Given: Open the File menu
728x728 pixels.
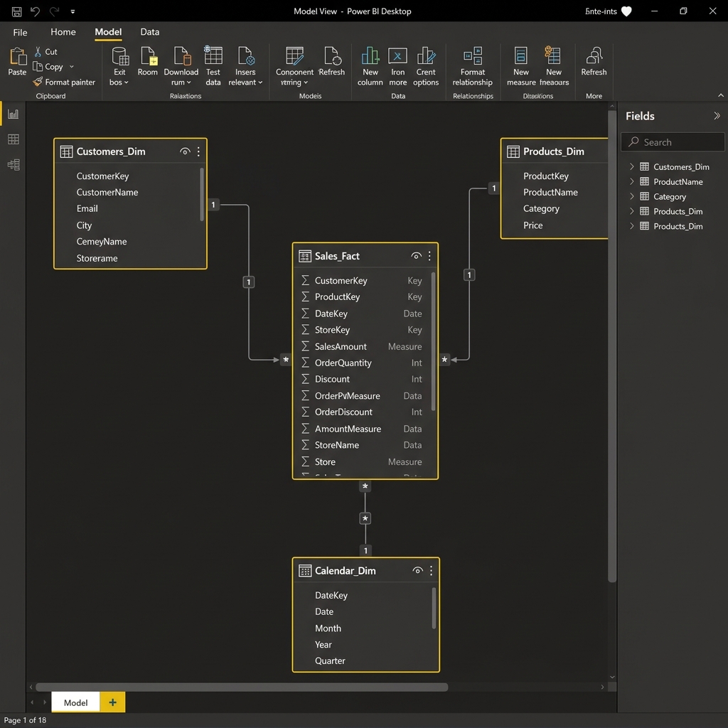Looking at the screenshot, I should coord(20,32).
